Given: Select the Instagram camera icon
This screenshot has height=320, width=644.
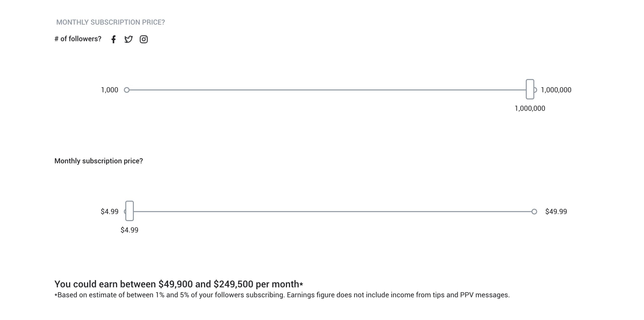Looking at the screenshot, I should point(144,39).
